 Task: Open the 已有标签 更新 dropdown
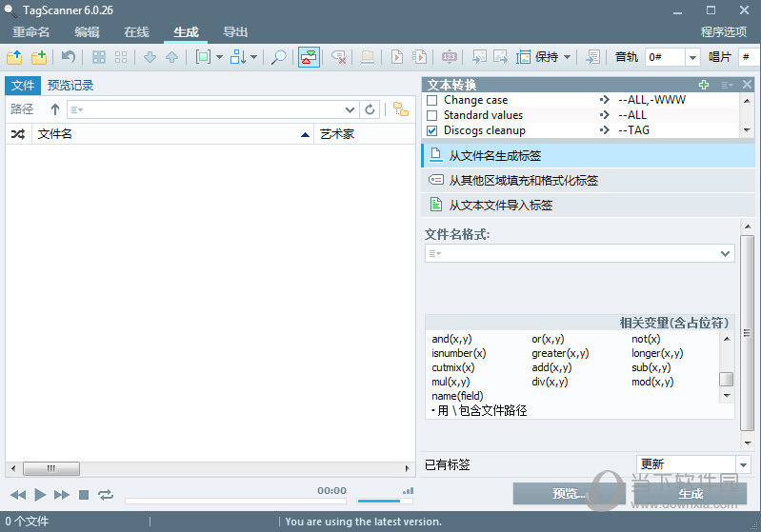click(743, 465)
